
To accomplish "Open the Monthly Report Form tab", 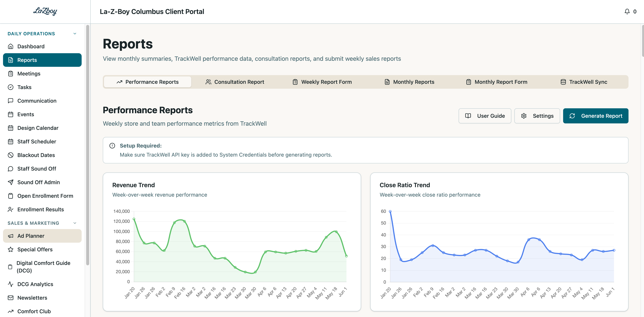I will tap(496, 82).
